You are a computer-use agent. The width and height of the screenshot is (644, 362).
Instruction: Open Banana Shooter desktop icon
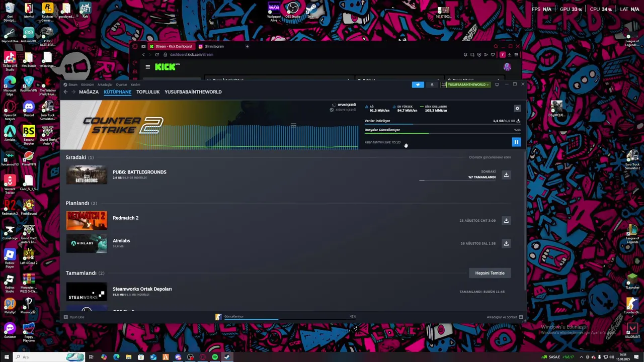click(x=29, y=134)
